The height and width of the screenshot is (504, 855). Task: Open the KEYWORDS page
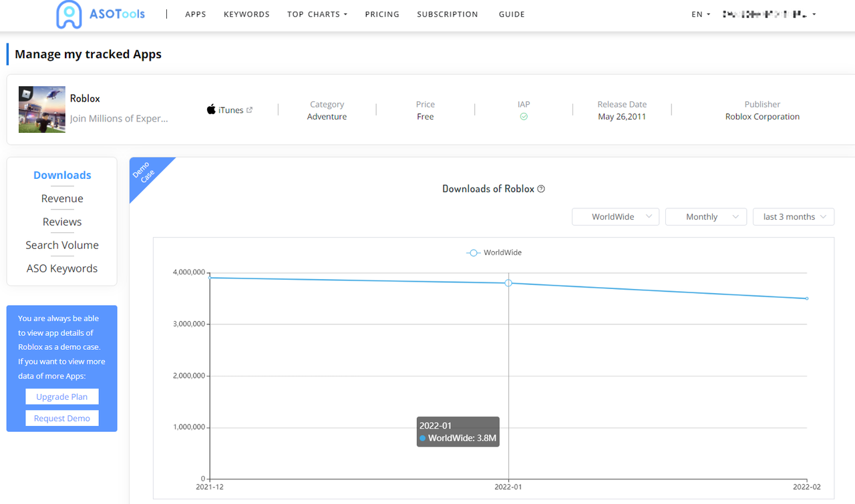[x=246, y=14]
